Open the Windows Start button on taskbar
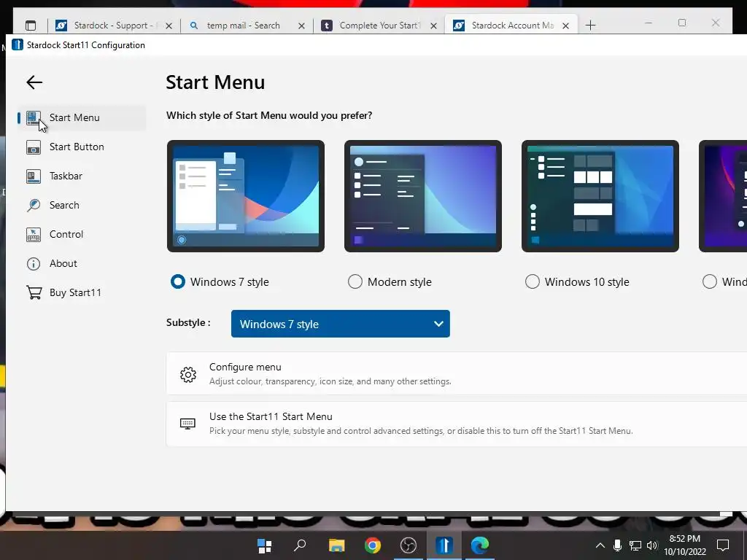Viewport: 747px width, 560px height. (264, 545)
